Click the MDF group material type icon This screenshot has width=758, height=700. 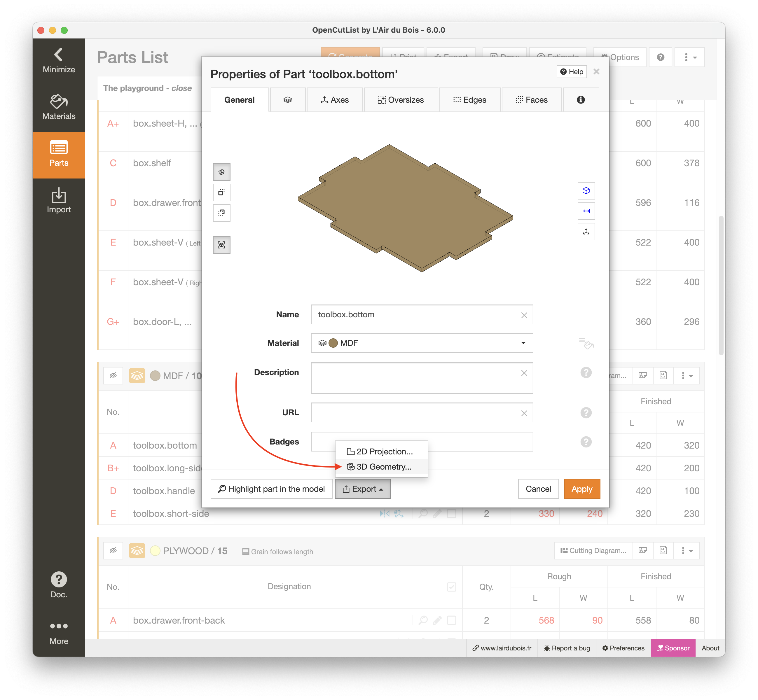(137, 376)
